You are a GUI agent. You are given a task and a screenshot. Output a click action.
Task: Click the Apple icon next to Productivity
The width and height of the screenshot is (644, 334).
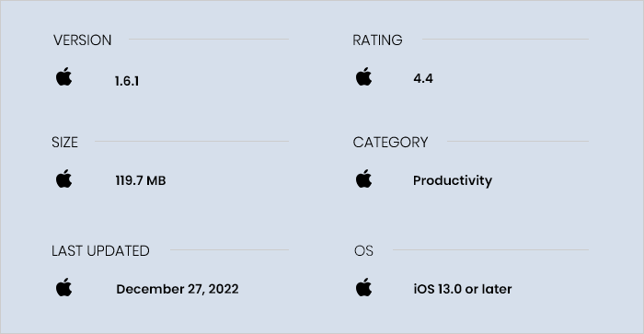click(x=364, y=179)
